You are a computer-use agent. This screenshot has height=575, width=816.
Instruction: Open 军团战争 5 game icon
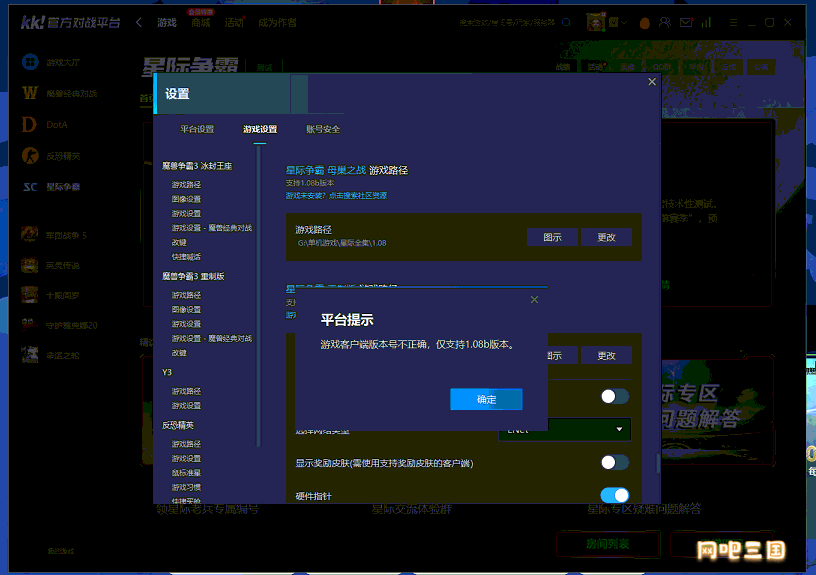pyautogui.click(x=29, y=235)
